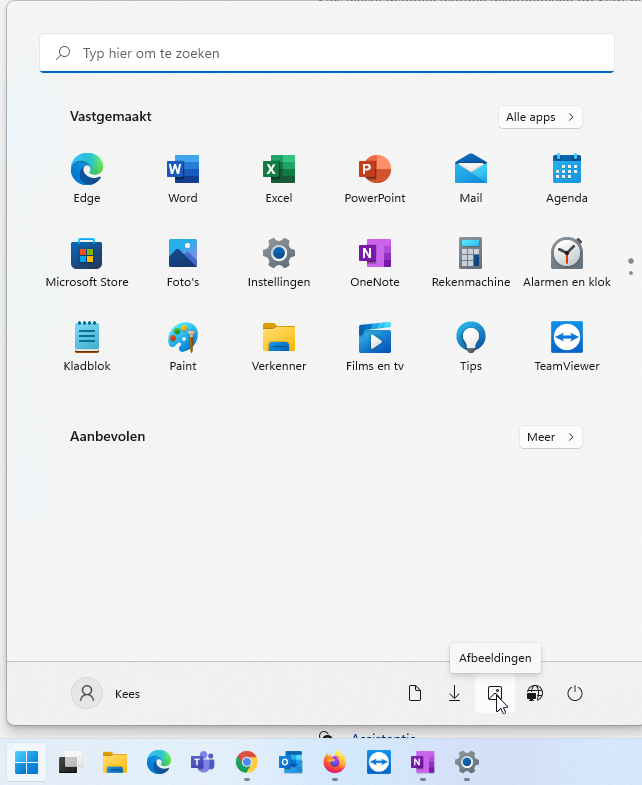The height and width of the screenshot is (785, 642).
Task: Launch Microsoft Store
Action: point(87,262)
